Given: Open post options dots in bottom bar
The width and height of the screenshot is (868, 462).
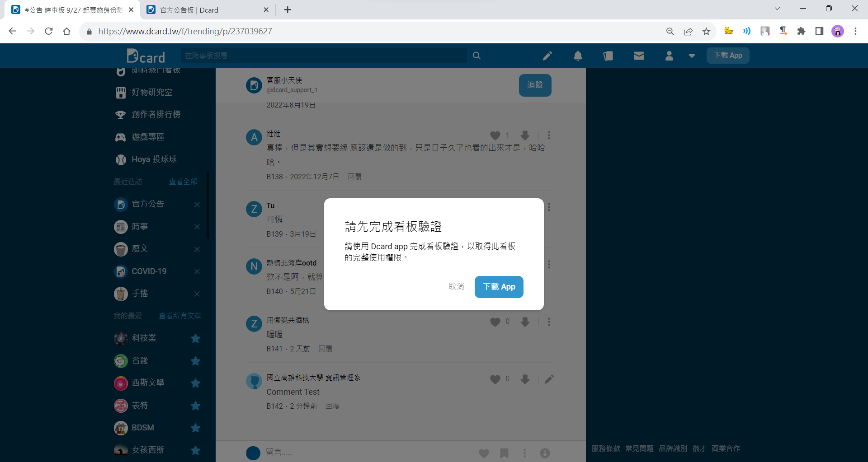Looking at the screenshot, I should tap(524, 453).
